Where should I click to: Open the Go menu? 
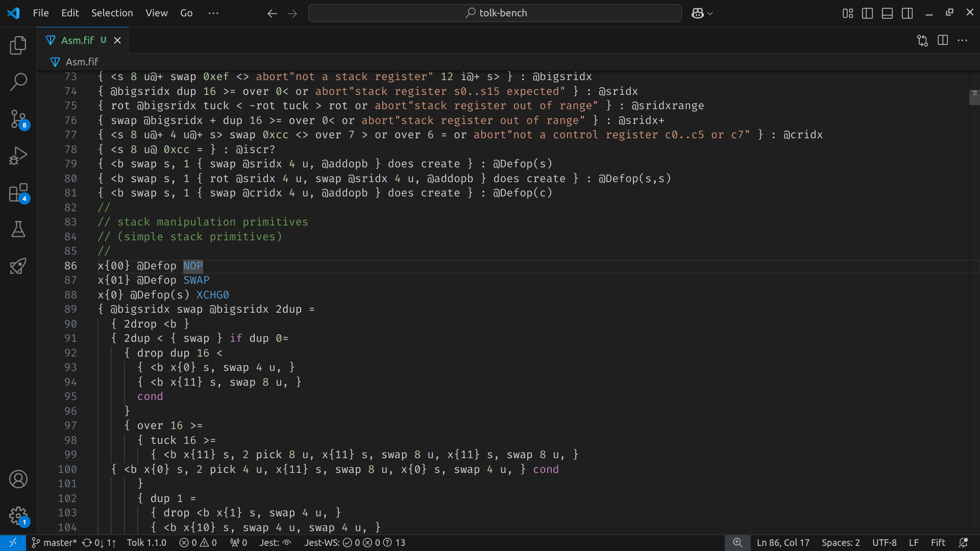[186, 13]
